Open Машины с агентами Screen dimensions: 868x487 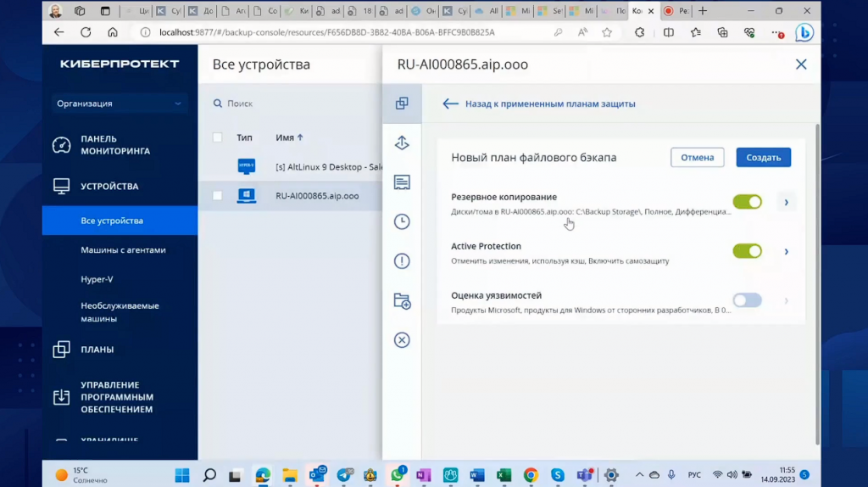coord(123,250)
